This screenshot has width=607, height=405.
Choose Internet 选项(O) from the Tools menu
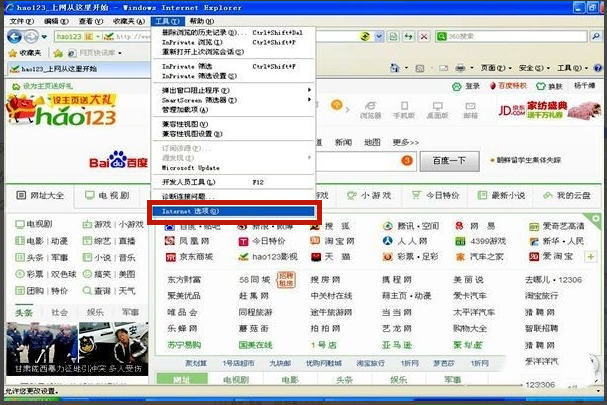[x=233, y=211]
